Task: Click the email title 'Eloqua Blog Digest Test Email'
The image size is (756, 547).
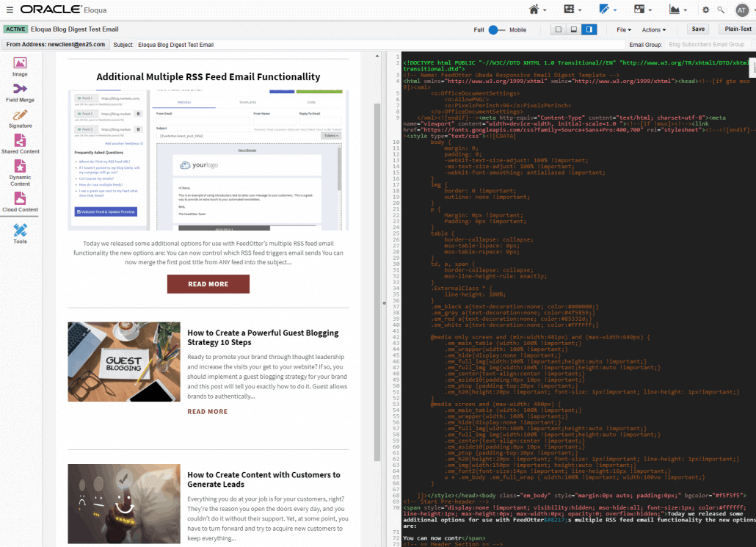Action: click(75, 29)
